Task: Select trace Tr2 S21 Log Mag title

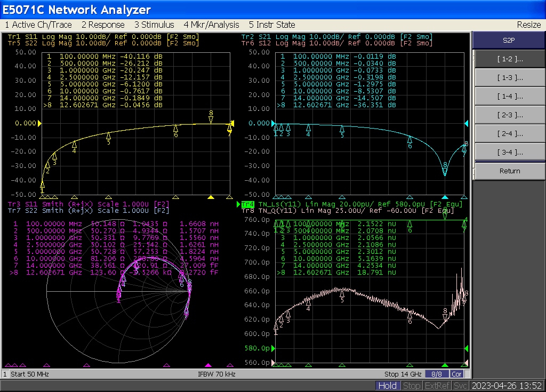Action: pyautogui.click(x=337, y=37)
